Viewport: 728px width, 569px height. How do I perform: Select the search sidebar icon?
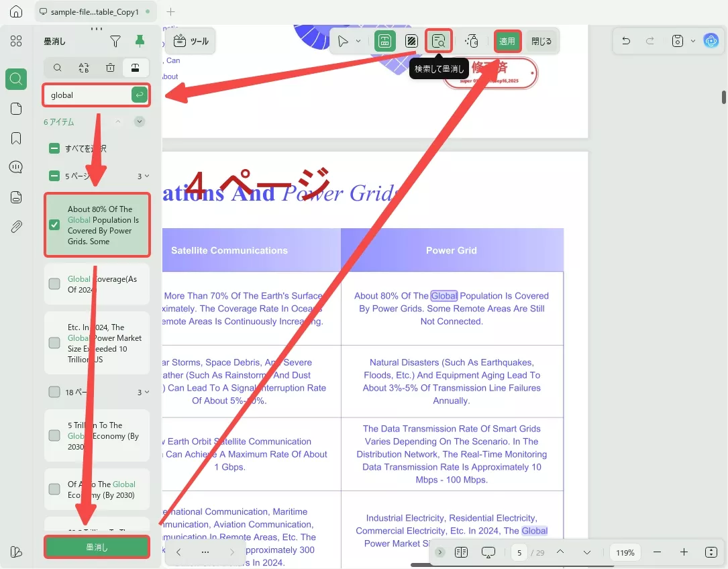16,79
